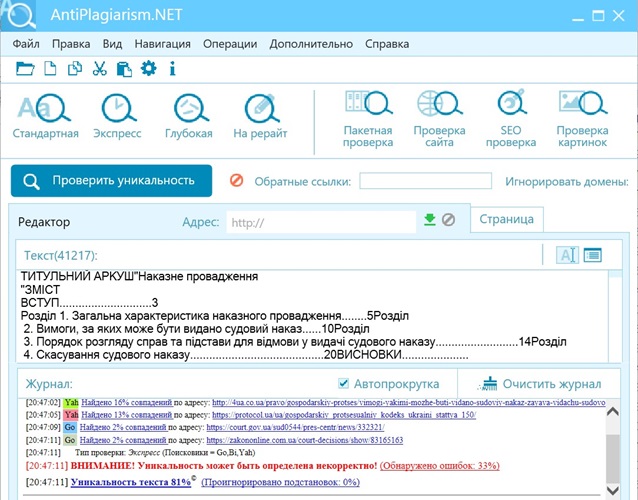Open the Файл menu
This screenshot has height=500, width=638.
26,44
